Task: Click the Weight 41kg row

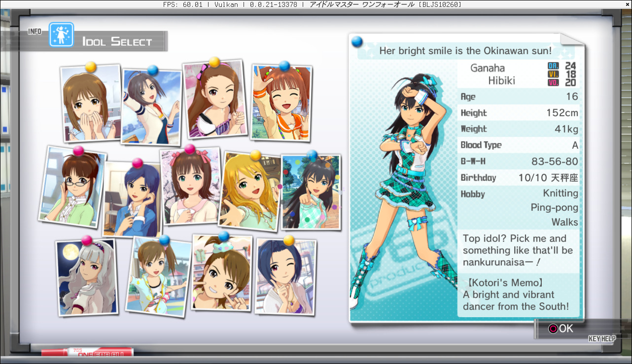Action: coord(519,129)
